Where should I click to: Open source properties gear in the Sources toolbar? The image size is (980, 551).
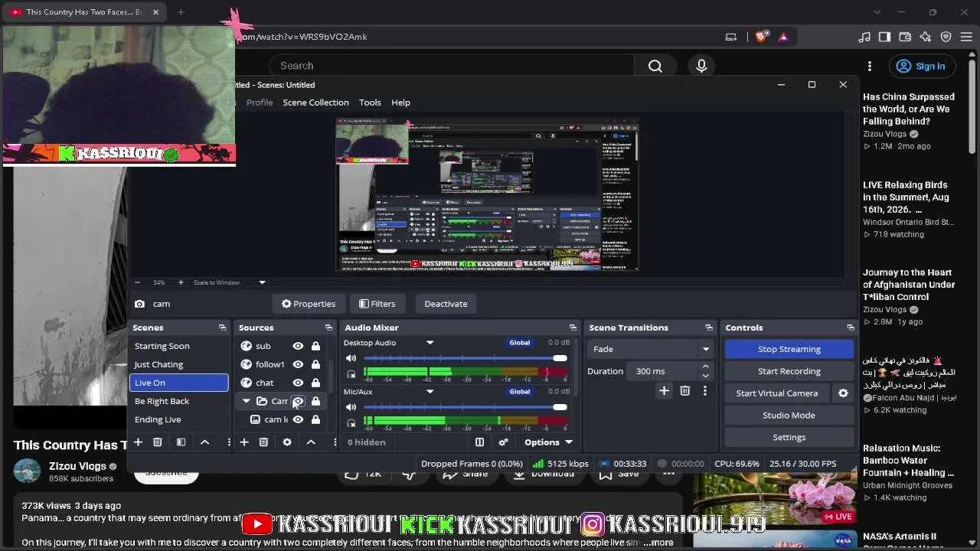point(287,442)
